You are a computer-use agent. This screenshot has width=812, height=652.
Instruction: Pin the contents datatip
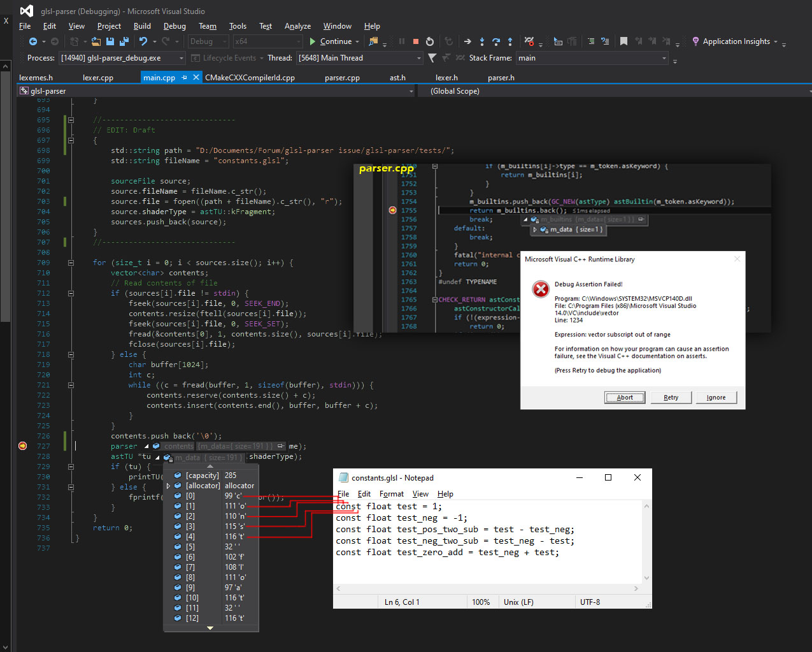coord(281,446)
